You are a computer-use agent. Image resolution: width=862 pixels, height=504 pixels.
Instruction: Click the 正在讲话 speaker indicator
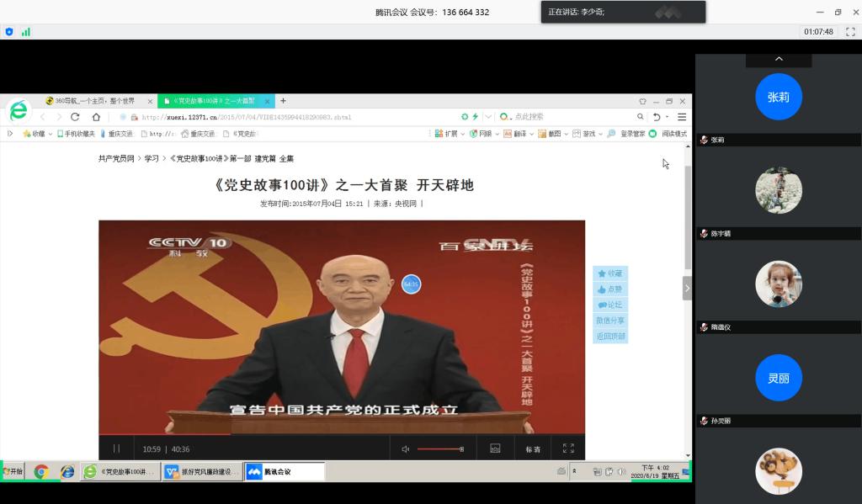(623, 12)
